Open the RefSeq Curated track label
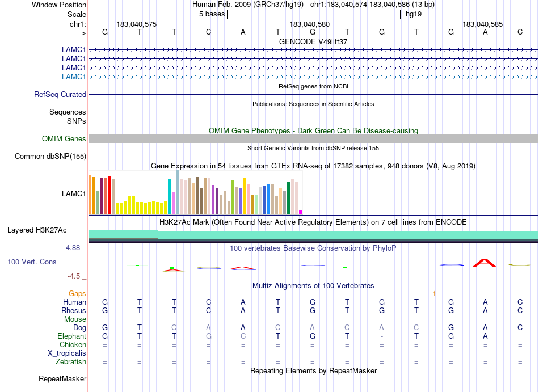 click(60, 94)
